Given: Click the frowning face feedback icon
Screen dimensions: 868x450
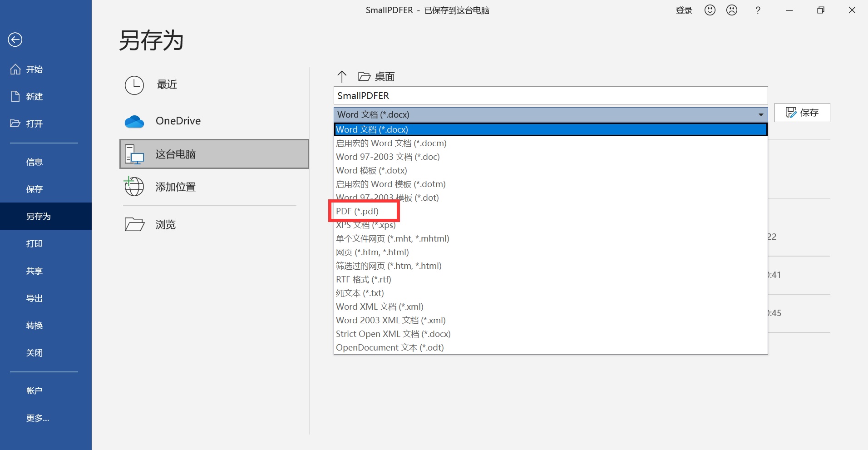Looking at the screenshot, I should pyautogui.click(x=731, y=10).
